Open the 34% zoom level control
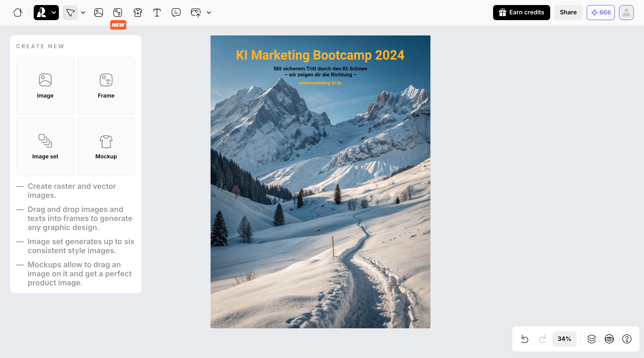The width and height of the screenshot is (644, 358). pos(564,339)
